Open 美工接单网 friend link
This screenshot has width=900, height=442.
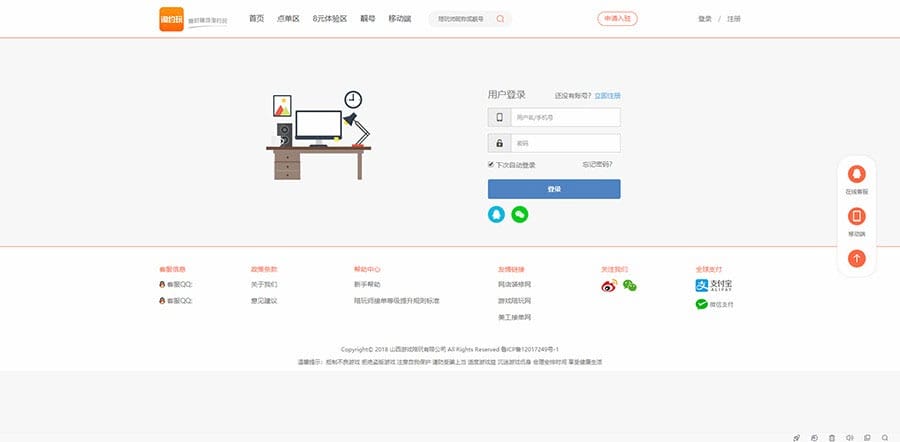tap(514, 317)
